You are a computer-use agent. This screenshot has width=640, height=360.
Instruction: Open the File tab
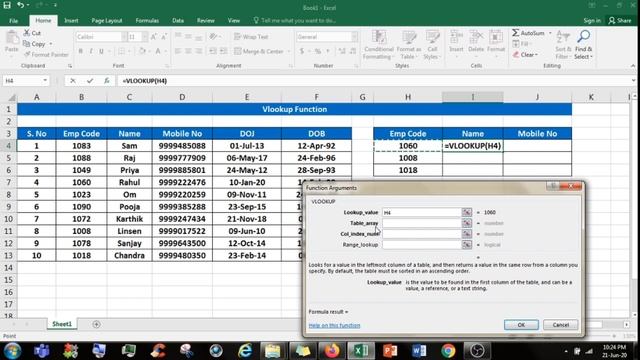[x=13, y=20]
